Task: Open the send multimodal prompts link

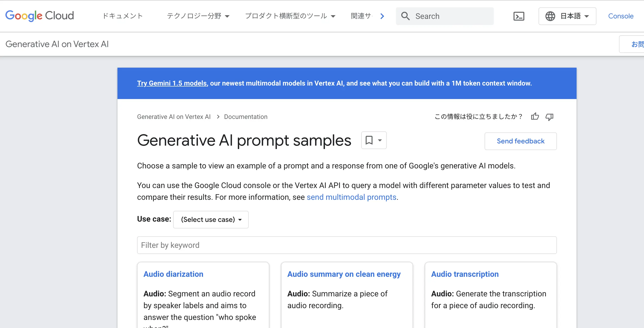Action: click(x=351, y=197)
